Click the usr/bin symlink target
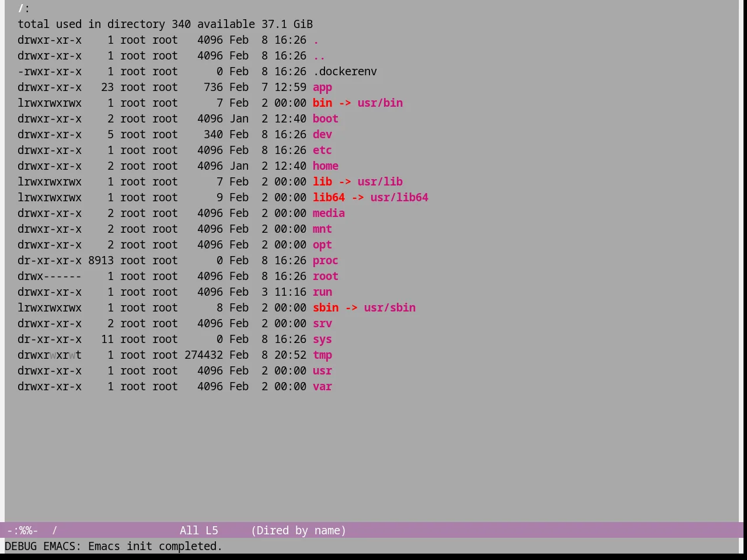The image size is (747, 560). click(x=380, y=103)
